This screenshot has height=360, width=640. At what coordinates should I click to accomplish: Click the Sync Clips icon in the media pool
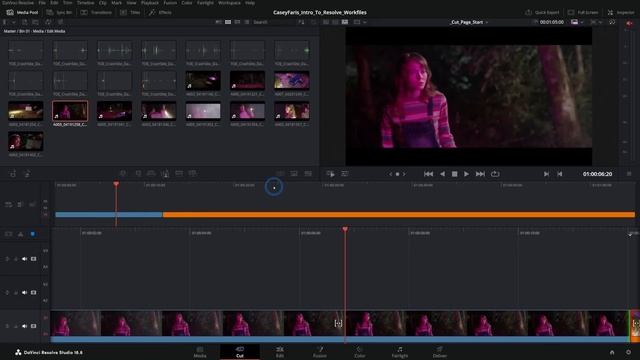coord(49,22)
